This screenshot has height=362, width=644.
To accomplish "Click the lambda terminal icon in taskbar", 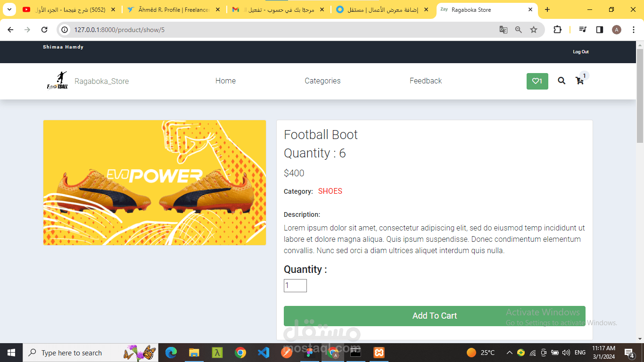I will coord(217,353).
